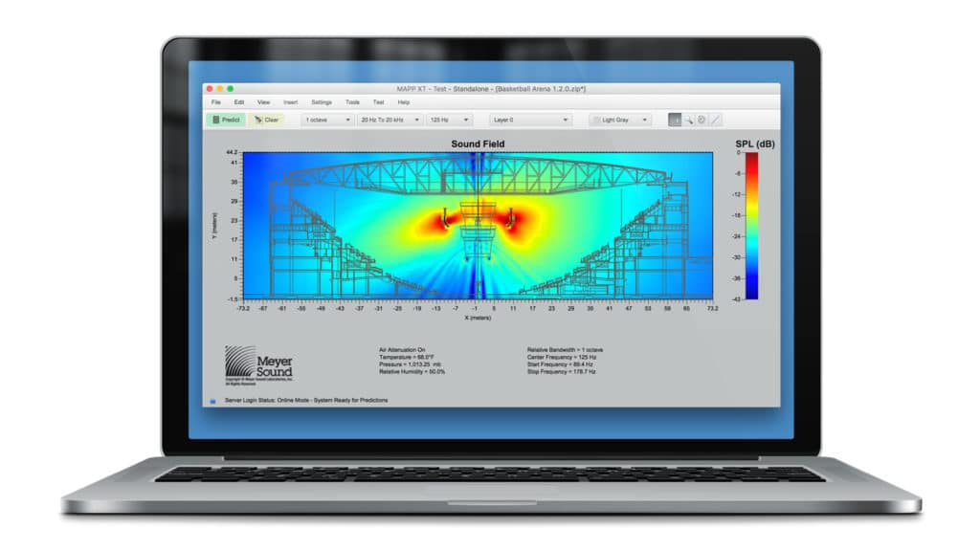Click the clock icon in the toolbar
Screen dimensions: 980x551
pyautogui.click(x=702, y=120)
